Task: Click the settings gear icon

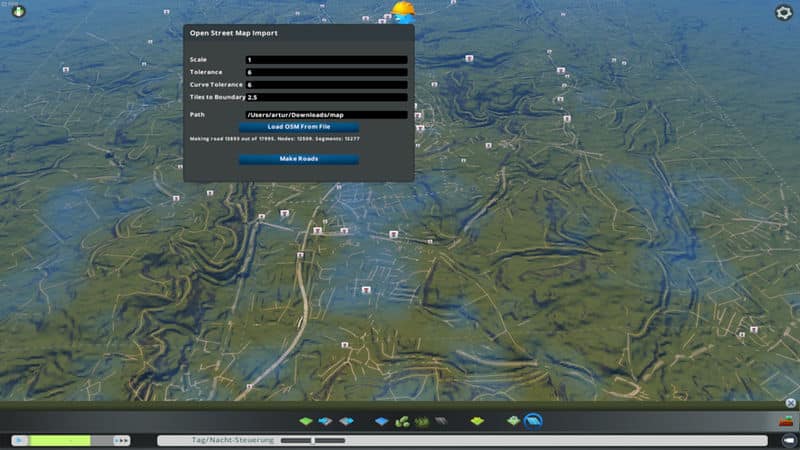Action: (x=784, y=13)
